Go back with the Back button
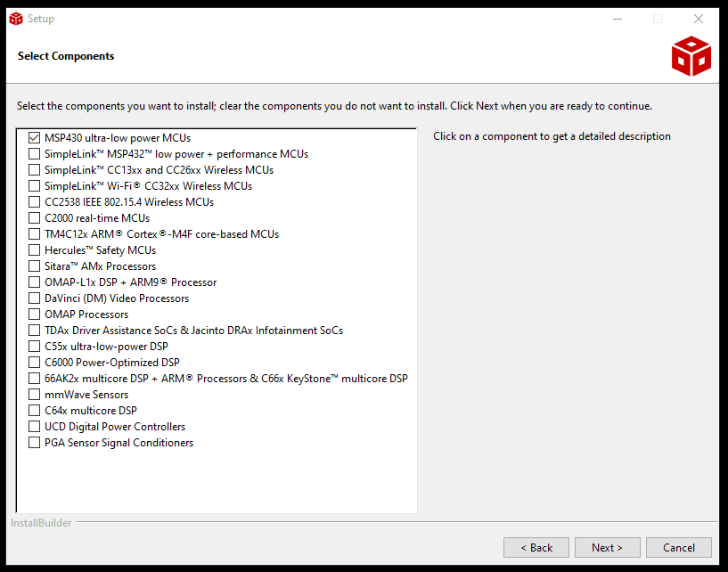The width and height of the screenshot is (728, 572). point(536,548)
